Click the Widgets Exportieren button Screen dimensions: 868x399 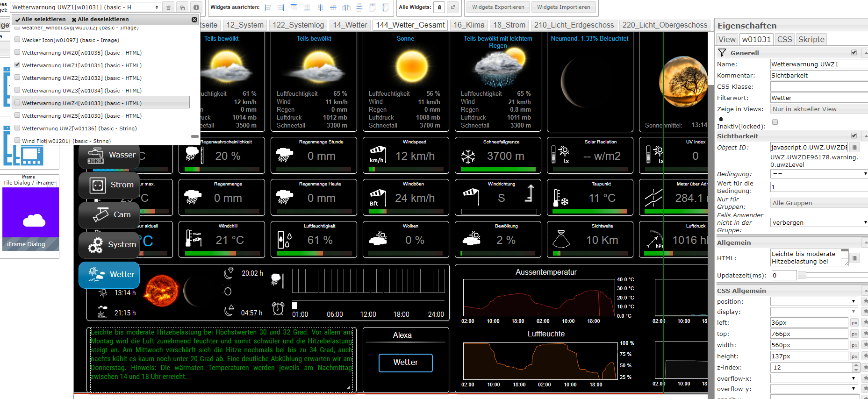click(x=498, y=7)
